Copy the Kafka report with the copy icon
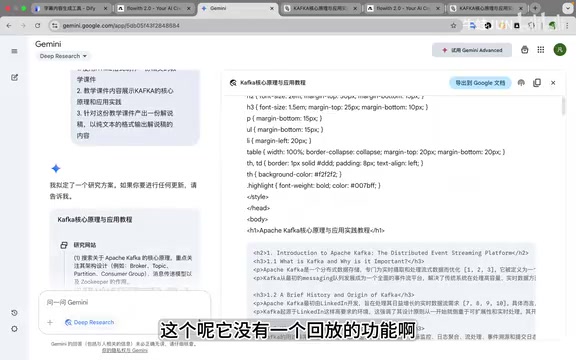 (x=537, y=83)
